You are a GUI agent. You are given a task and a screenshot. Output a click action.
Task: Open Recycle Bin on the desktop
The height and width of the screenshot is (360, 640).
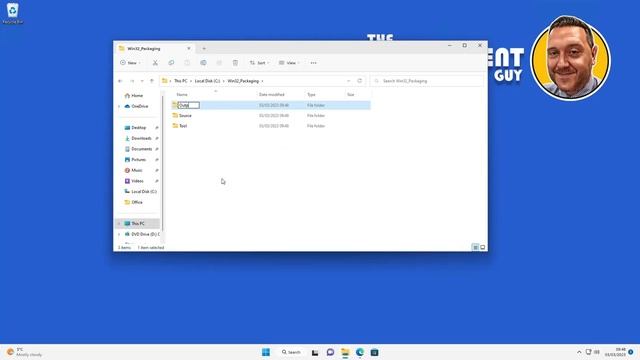pyautogui.click(x=13, y=13)
